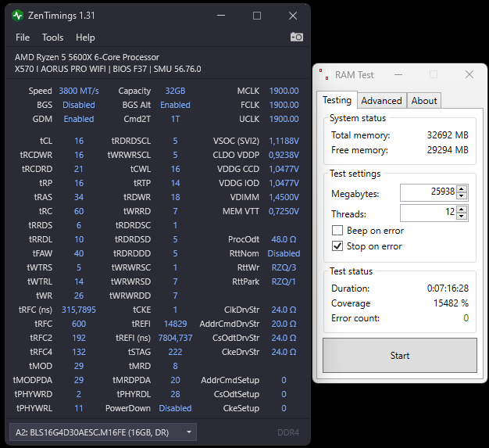Click the tRCDRD value 21
The height and width of the screenshot is (448, 489).
click(79, 169)
